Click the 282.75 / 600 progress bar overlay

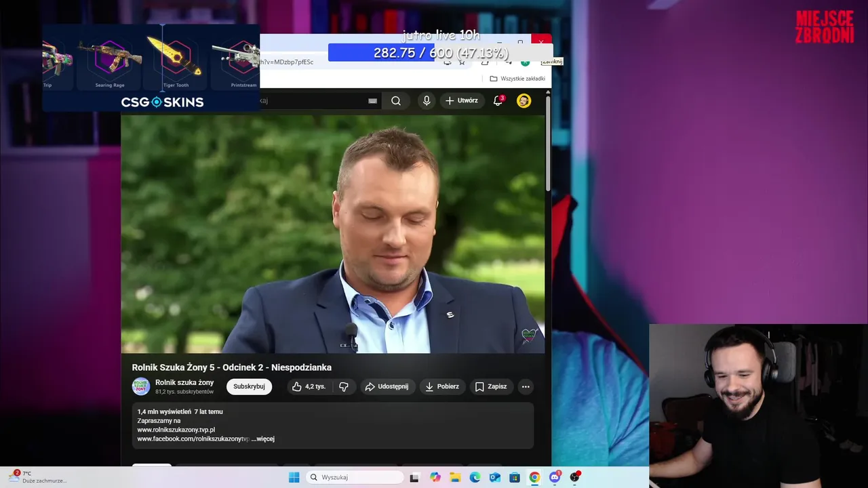pyautogui.click(x=441, y=53)
